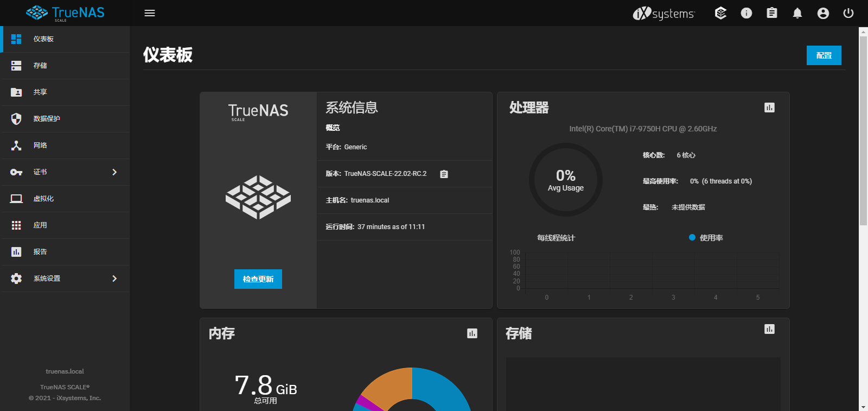
Task: Click the large TrueNAS cube logo in 系统信息
Action: point(258,197)
